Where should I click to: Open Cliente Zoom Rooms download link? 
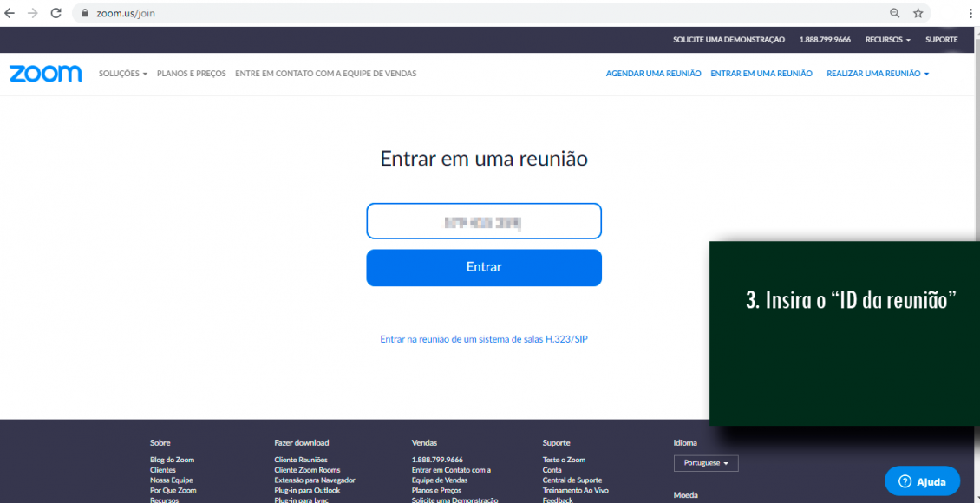click(308, 470)
